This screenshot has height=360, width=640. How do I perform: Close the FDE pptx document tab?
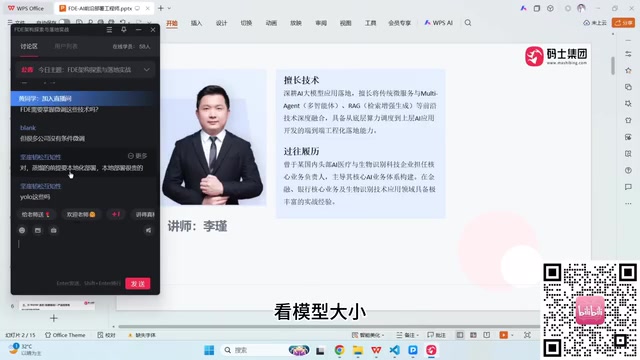(x=148, y=8)
